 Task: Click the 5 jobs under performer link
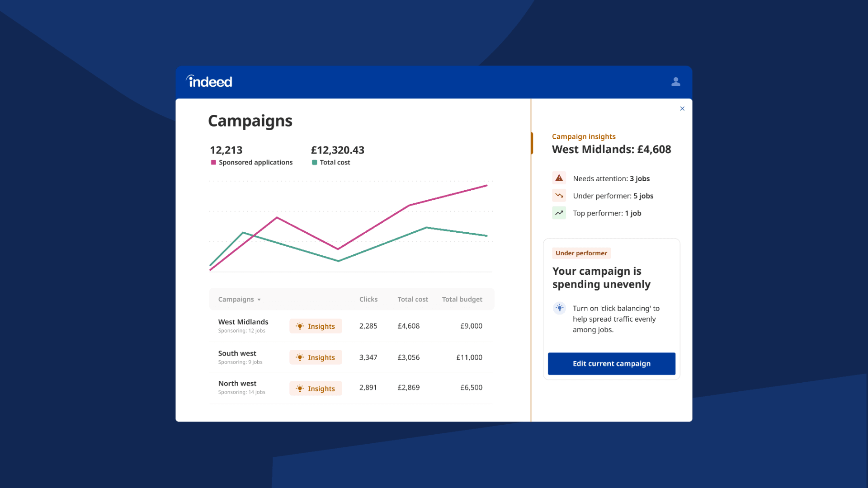click(x=643, y=196)
